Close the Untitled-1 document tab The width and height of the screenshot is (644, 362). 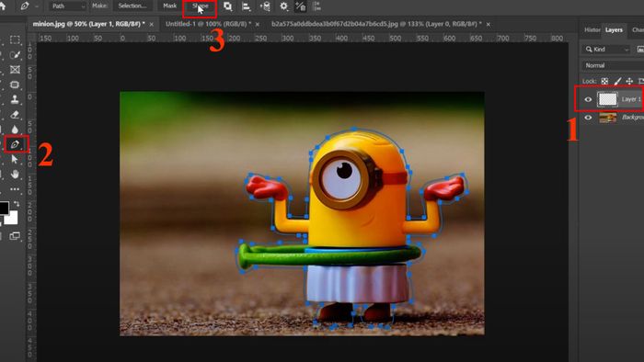[258, 25]
